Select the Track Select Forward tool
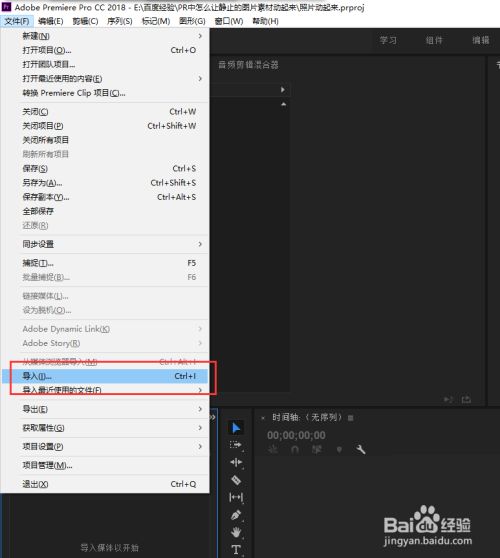The image size is (500, 558). point(236,445)
